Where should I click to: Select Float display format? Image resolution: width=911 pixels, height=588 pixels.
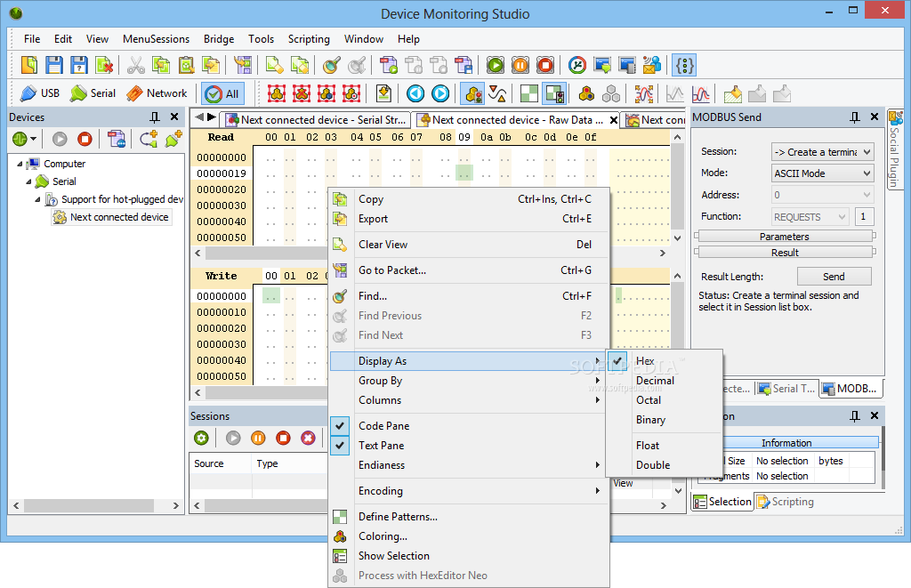click(x=664, y=446)
